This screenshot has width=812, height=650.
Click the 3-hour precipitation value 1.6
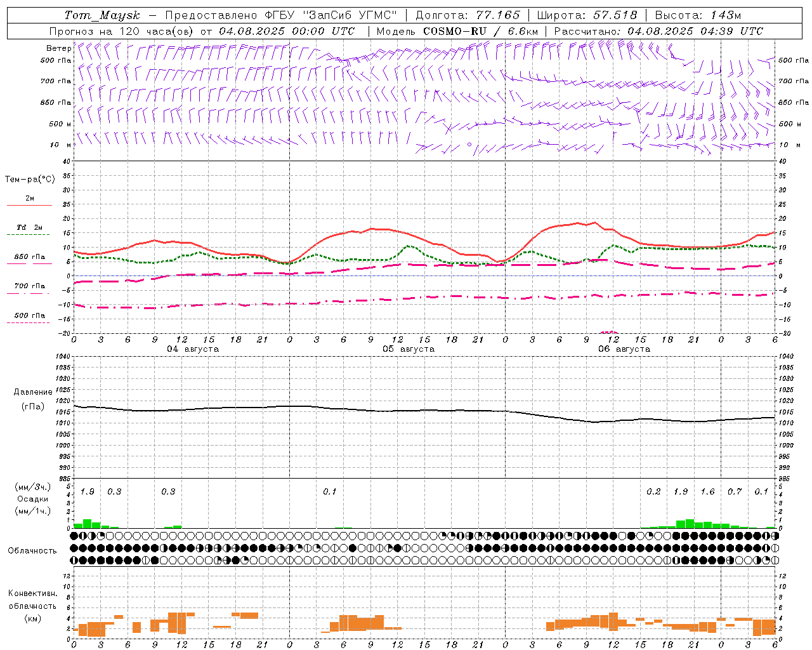pos(707,492)
